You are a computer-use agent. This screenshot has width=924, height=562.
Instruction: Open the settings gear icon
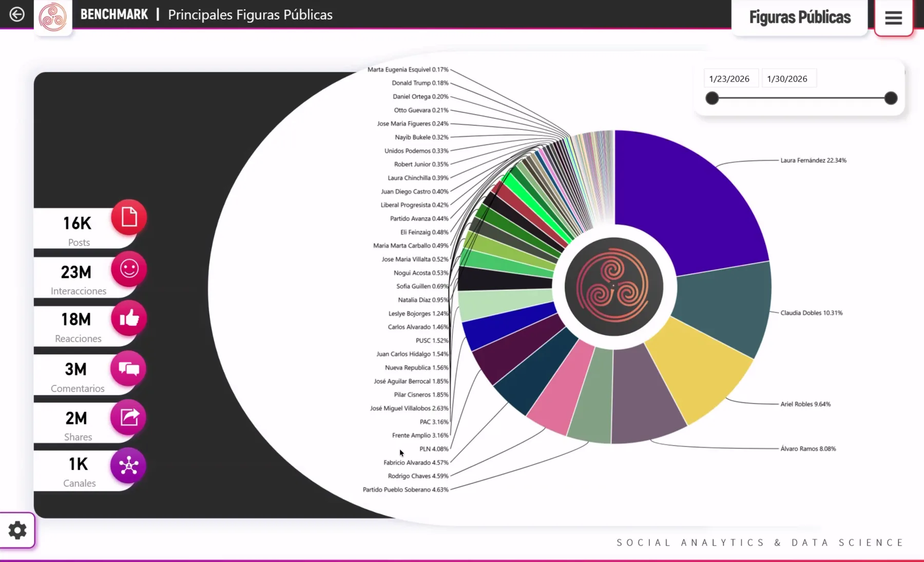pyautogui.click(x=17, y=530)
